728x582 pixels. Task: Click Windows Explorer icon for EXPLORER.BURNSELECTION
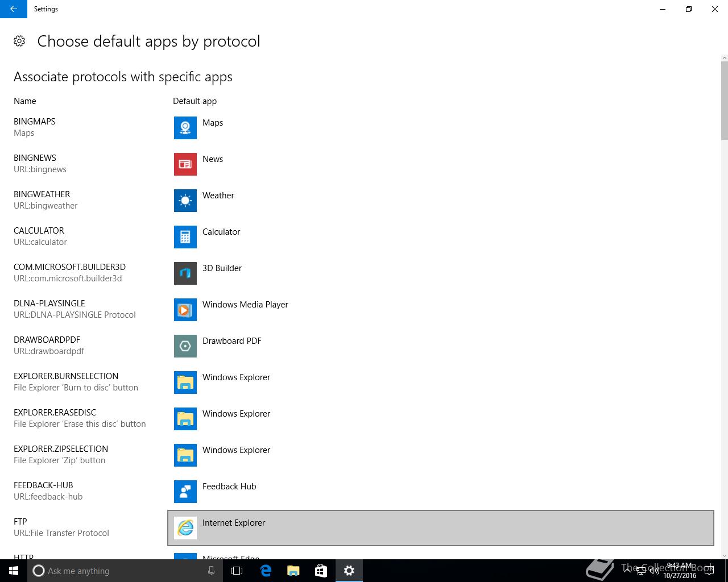(x=185, y=383)
